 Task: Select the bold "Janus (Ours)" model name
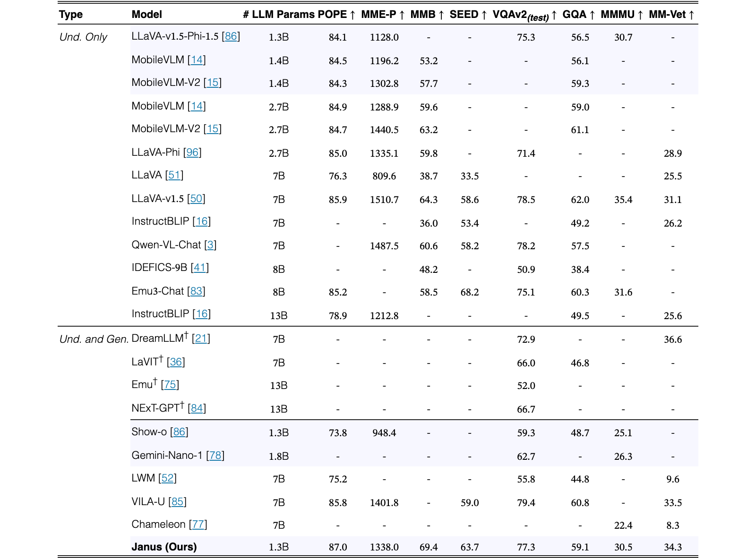point(164,547)
